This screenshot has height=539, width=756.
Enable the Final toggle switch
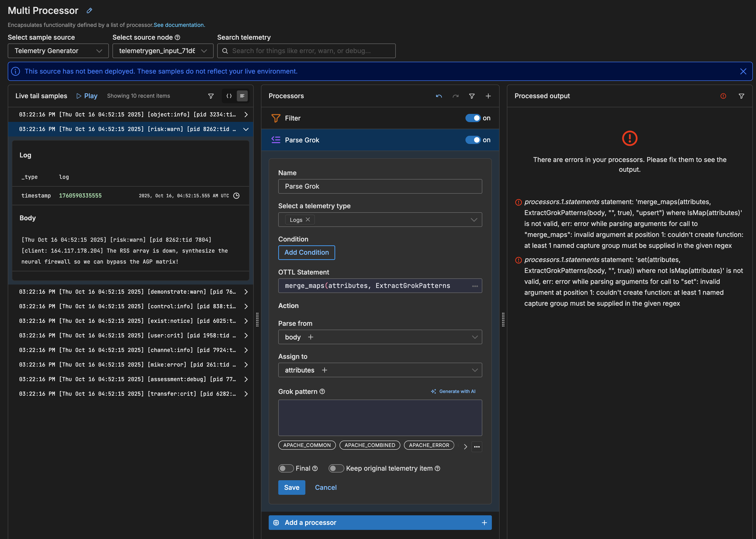tap(286, 468)
